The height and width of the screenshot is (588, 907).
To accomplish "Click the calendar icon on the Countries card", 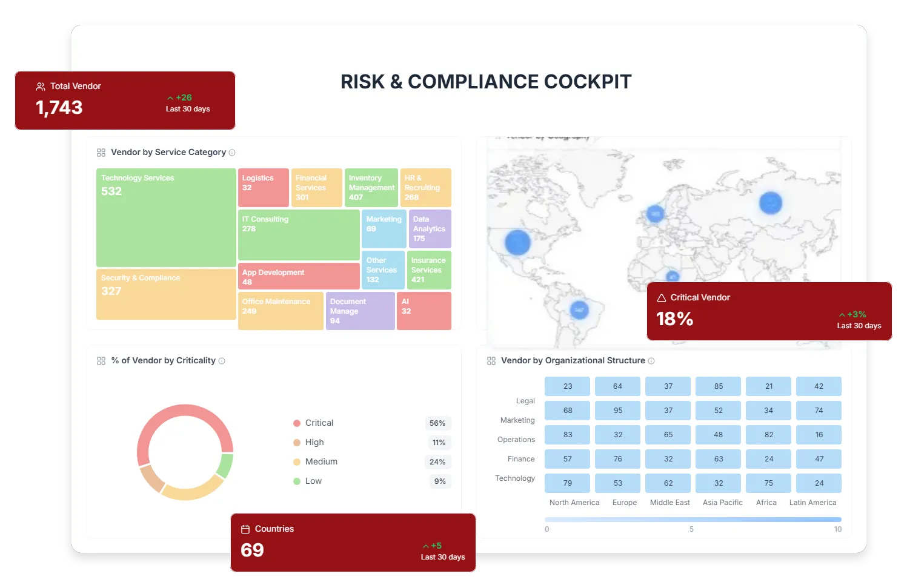I will [x=246, y=528].
